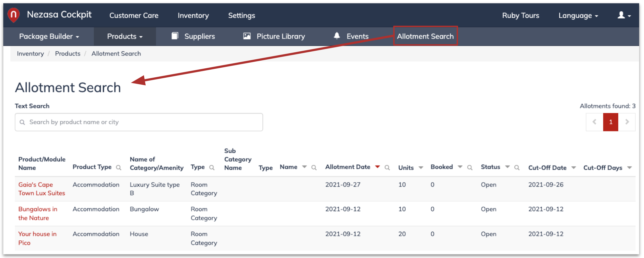Open Allotment Date column search icon

387,168
